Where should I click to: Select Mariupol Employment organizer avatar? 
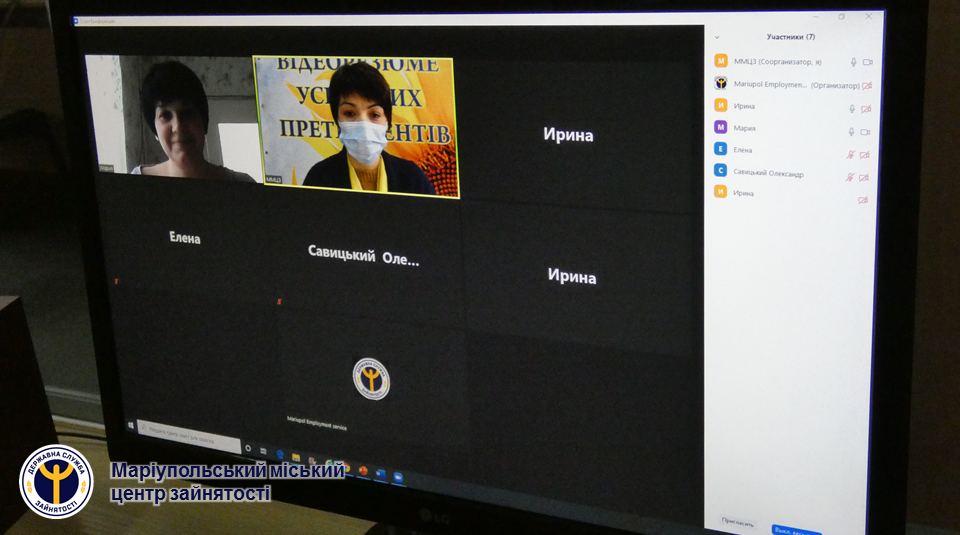pyautogui.click(x=720, y=84)
